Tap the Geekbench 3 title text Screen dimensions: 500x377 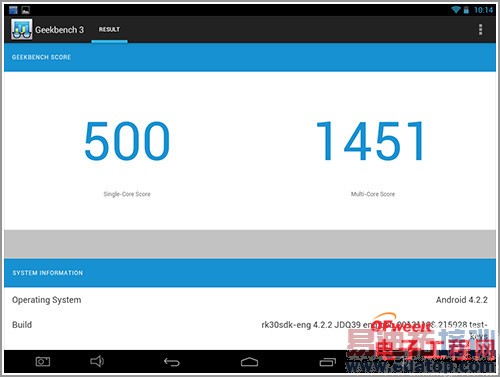point(59,30)
